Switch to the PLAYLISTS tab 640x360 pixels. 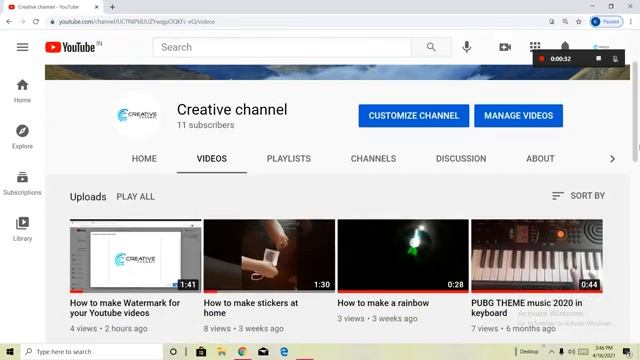289,159
